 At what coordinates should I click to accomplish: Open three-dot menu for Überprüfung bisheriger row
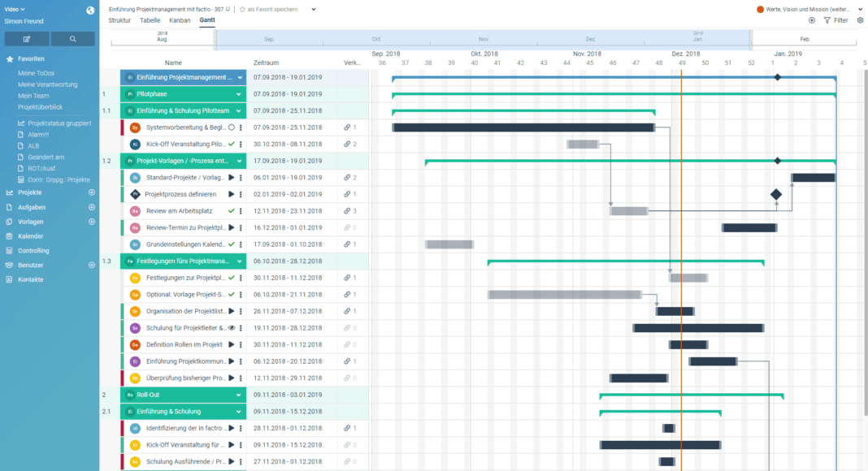point(241,378)
